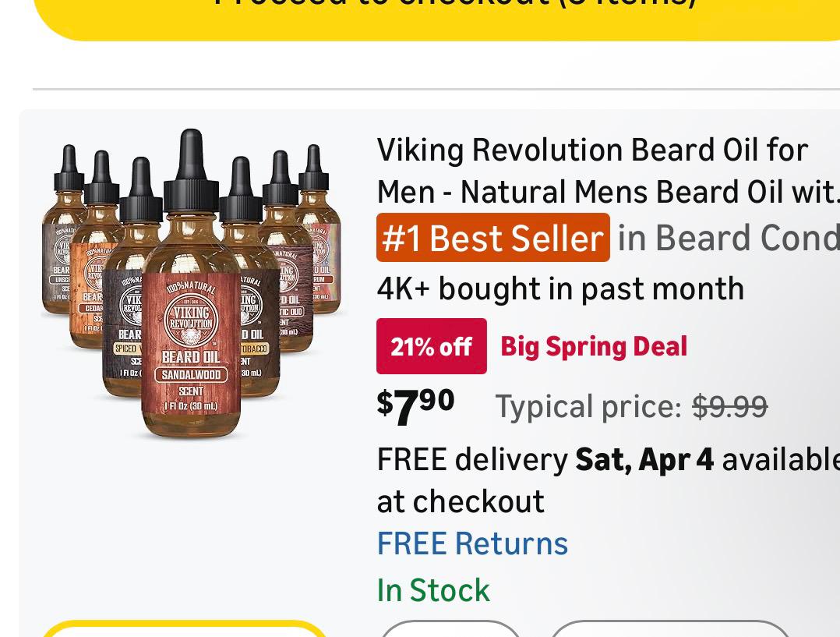This screenshot has height=637, width=840.
Task: Open the 'in Beard Cond…' category link
Action: pos(728,238)
